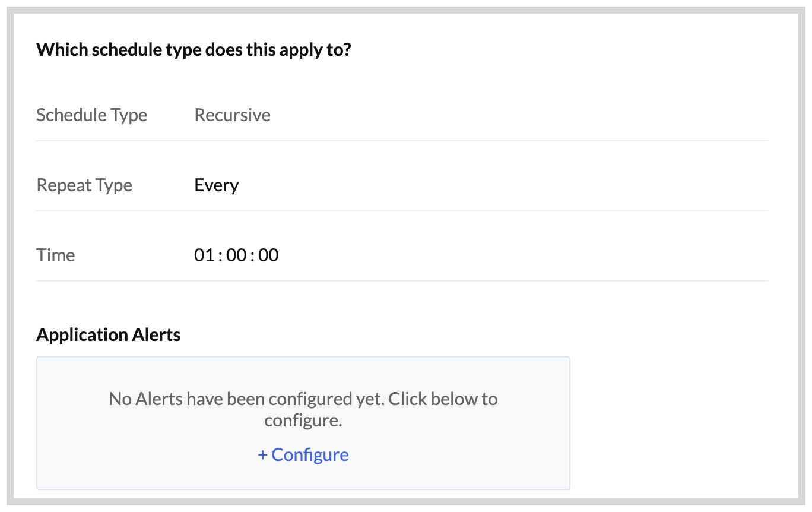Click the Application Alerts heading
The width and height of the screenshot is (812, 512).
coord(108,335)
